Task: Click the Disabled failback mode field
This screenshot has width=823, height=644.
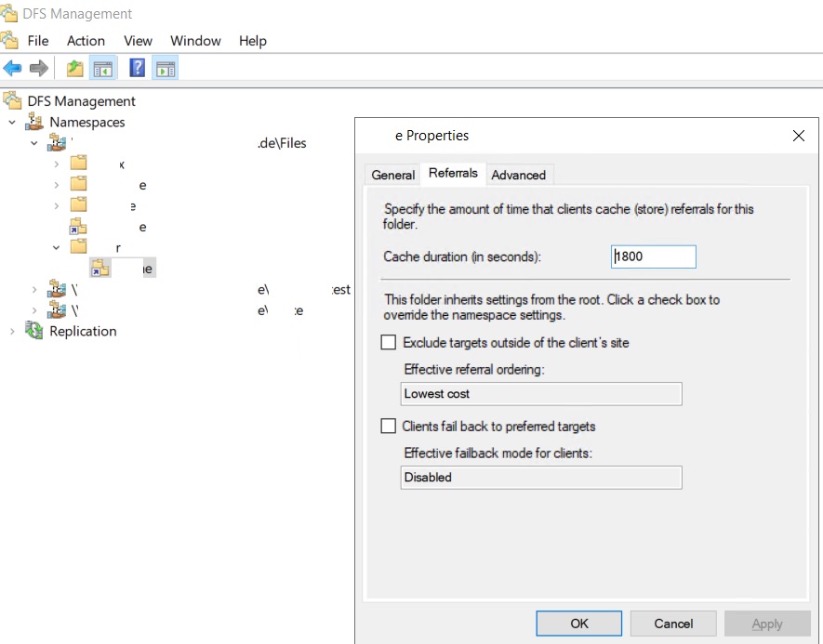Action: [x=541, y=478]
